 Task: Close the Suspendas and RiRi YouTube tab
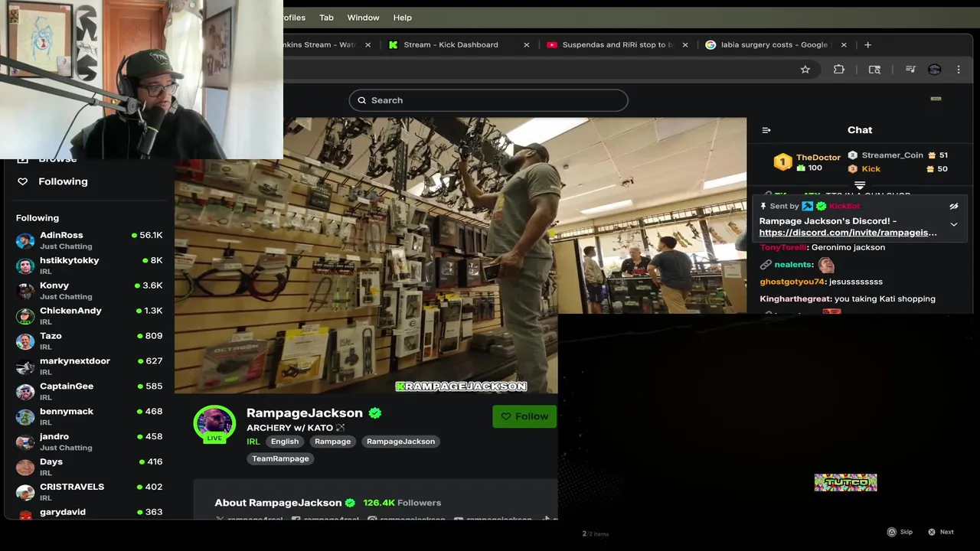[x=684, y=45]
